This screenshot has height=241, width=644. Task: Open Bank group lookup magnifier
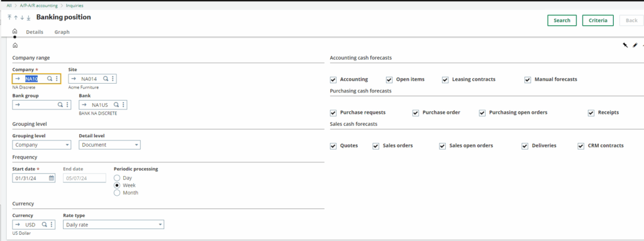coord(60,105)
